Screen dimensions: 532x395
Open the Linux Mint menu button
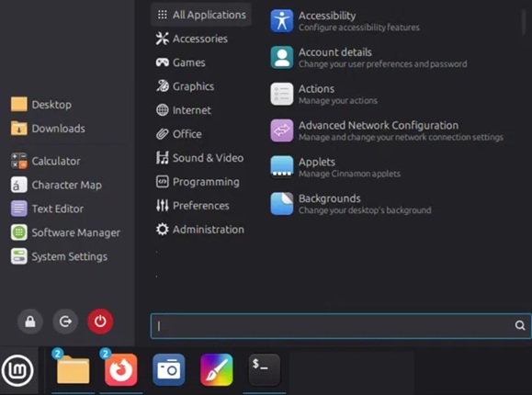coord(17,370)
